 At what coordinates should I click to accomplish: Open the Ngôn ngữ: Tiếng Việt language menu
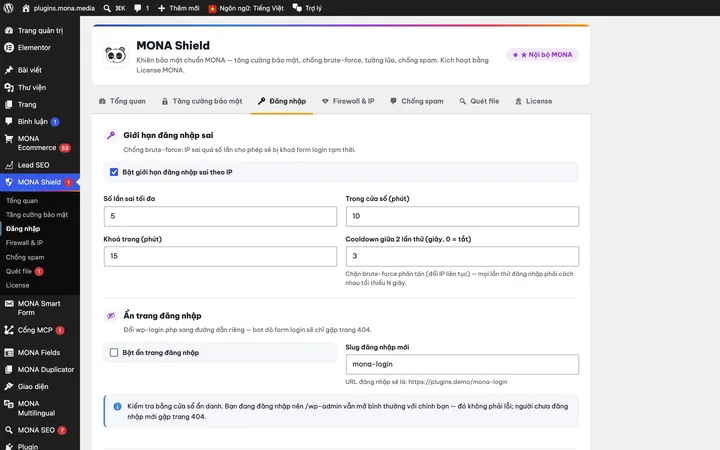pos(246,8)
